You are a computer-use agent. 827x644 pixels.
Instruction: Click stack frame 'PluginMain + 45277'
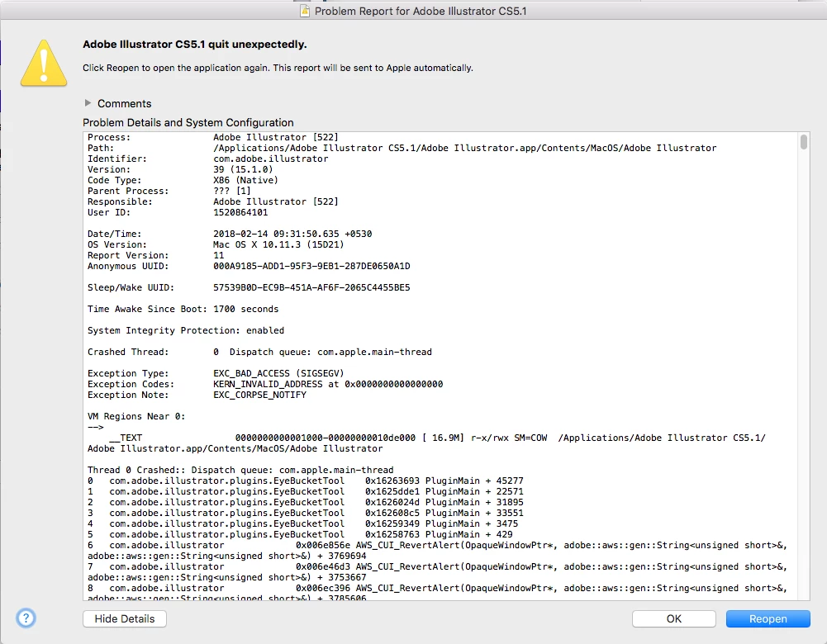[x=474, y=481]
